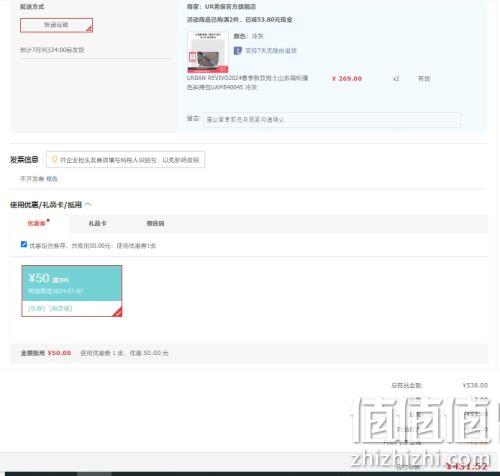
Task: Select the ¥50 coupon card
Action: (x=72, y=291)
